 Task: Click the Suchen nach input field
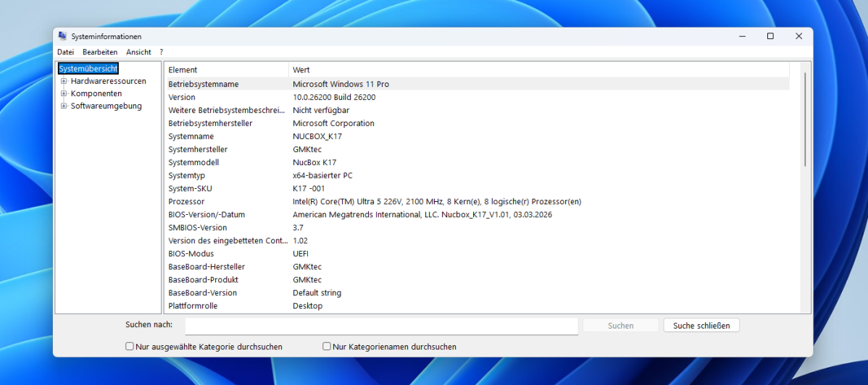[x=381, y=326]
